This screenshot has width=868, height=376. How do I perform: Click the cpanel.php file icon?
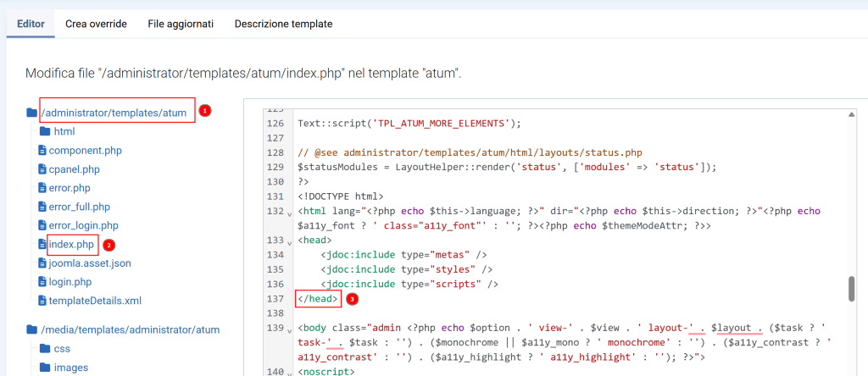[x=42, y=169]
